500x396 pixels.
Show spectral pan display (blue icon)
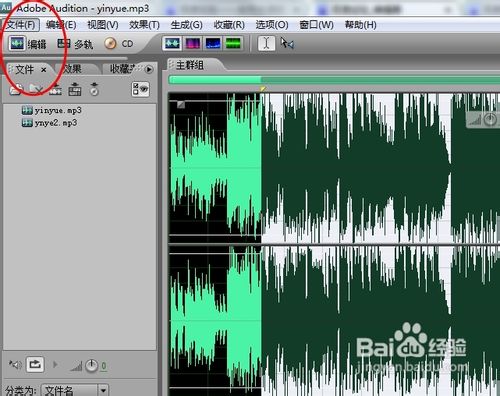click(x=213, y=43)
